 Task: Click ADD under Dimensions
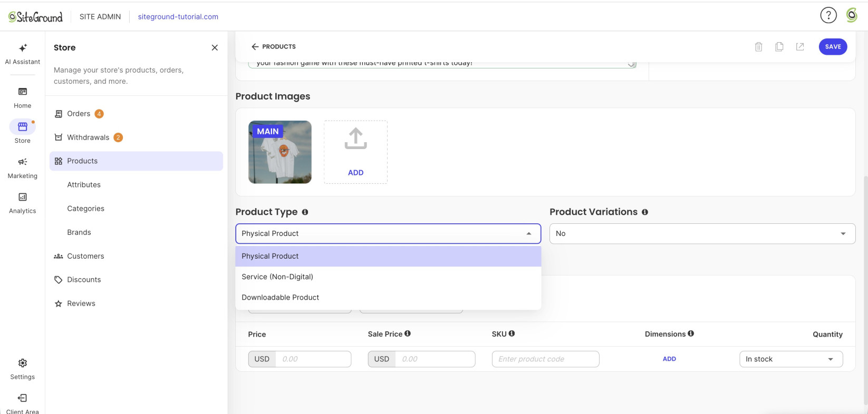point(669,359)
